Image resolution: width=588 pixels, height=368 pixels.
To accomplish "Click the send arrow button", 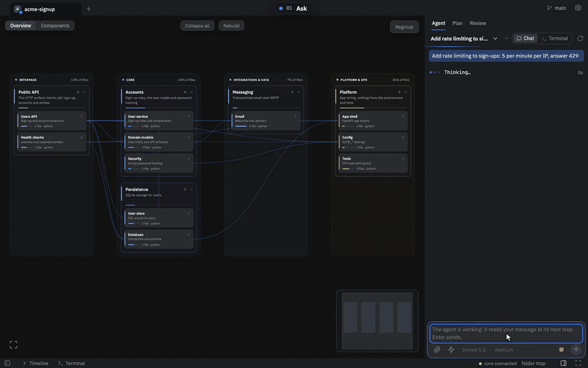I will click(x=576, y=350).
